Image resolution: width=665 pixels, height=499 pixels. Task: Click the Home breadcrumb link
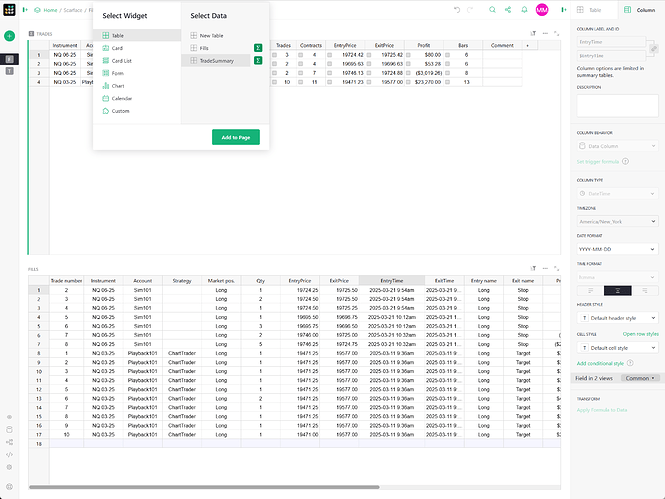point(50,10)
